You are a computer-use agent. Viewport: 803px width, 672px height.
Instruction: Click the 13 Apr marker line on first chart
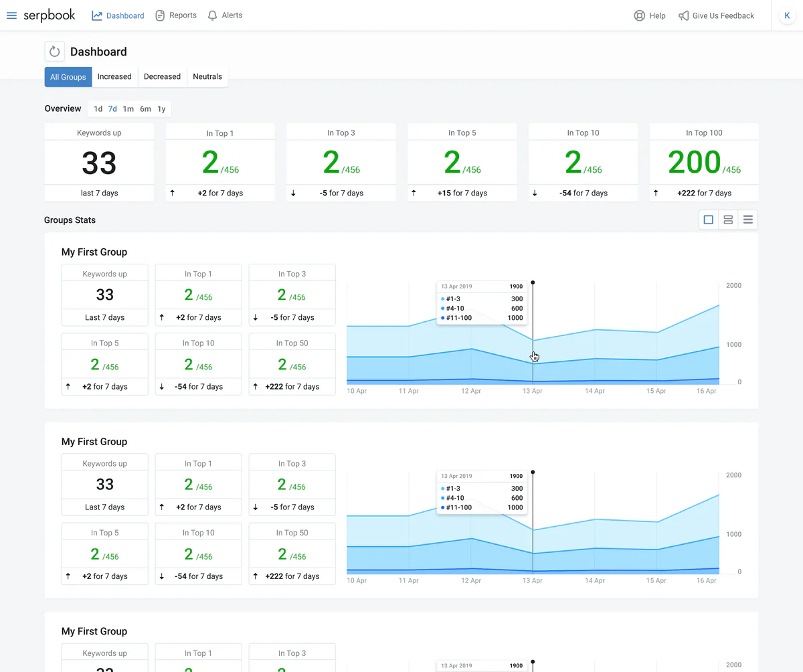coord(533,333)
